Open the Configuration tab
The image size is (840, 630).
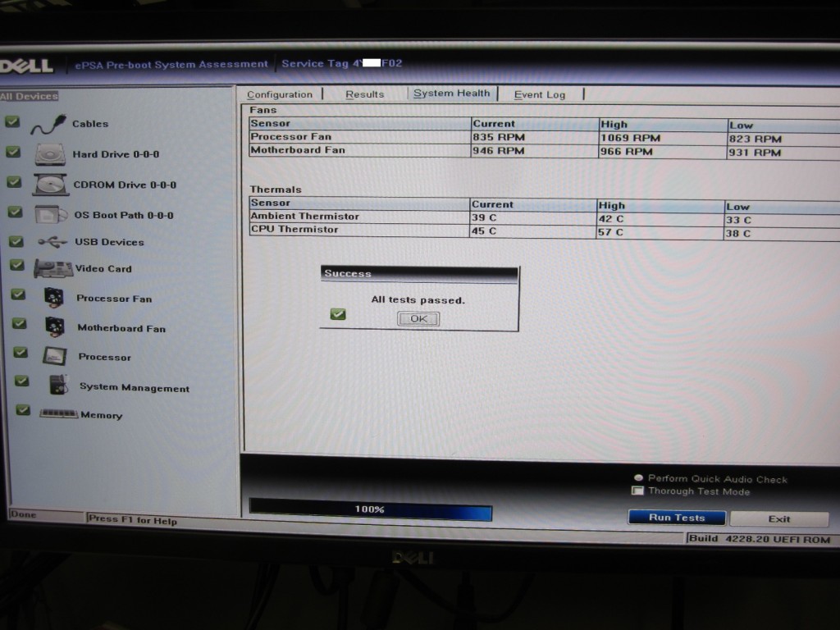pos(280,95)
